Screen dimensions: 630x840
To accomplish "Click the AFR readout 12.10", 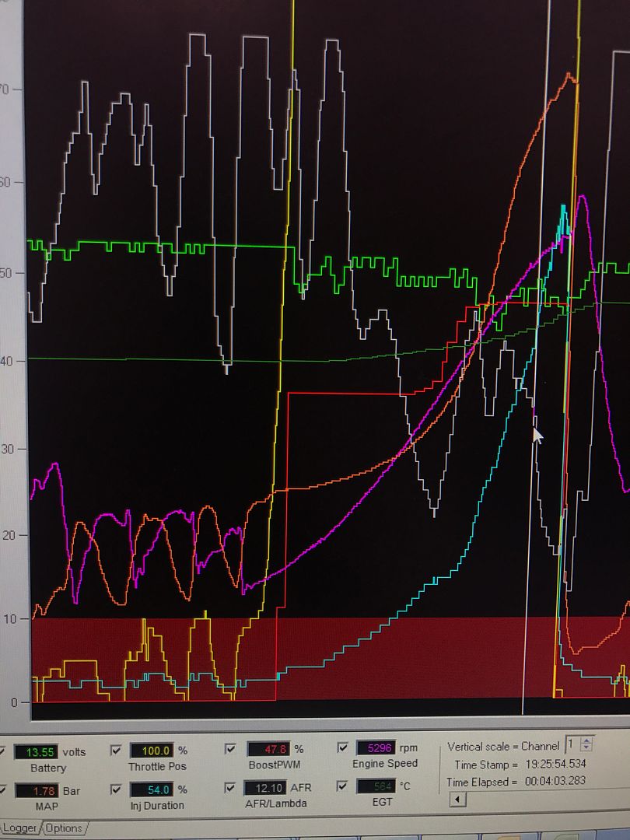I will pyautogui.click(x=266, y=788).
